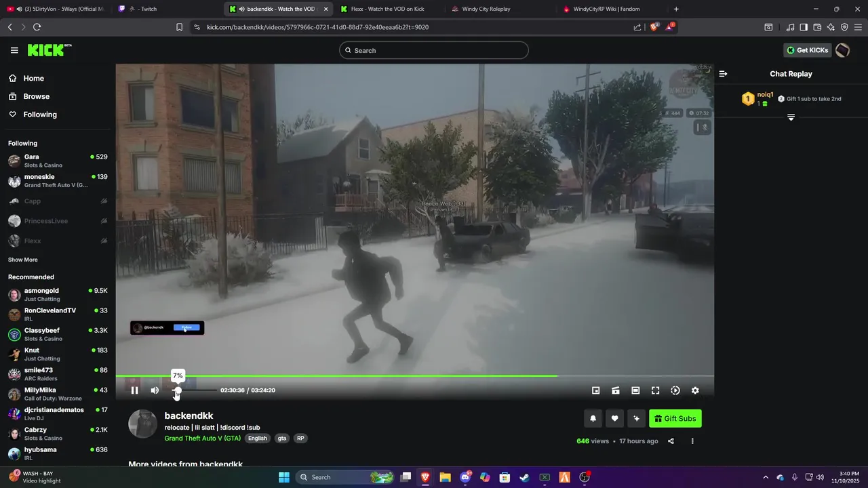The image size is (868, 488).
Task: Click the Brave Rewards triangle icon
Action: (x=670, y=27)
